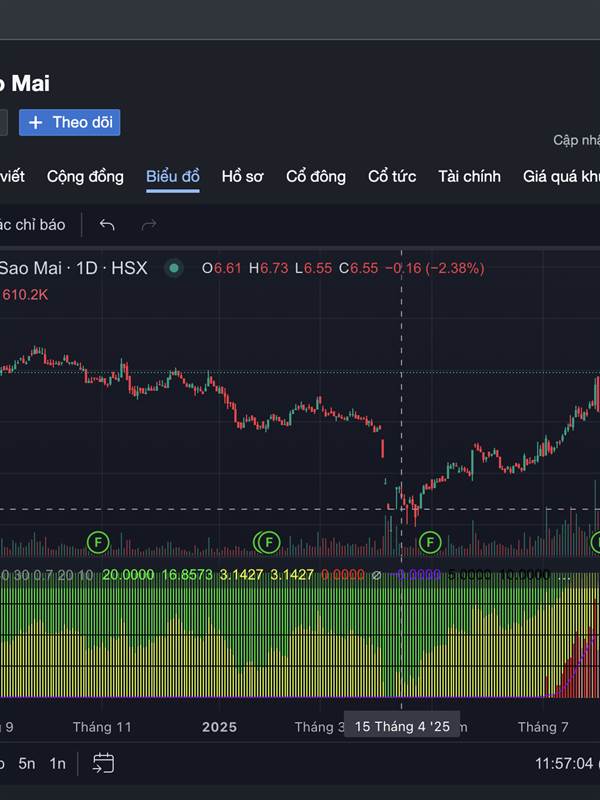600x800 pixels.
Task: Open the Cộng đồng tab
Action: click(x=85, y=177)
